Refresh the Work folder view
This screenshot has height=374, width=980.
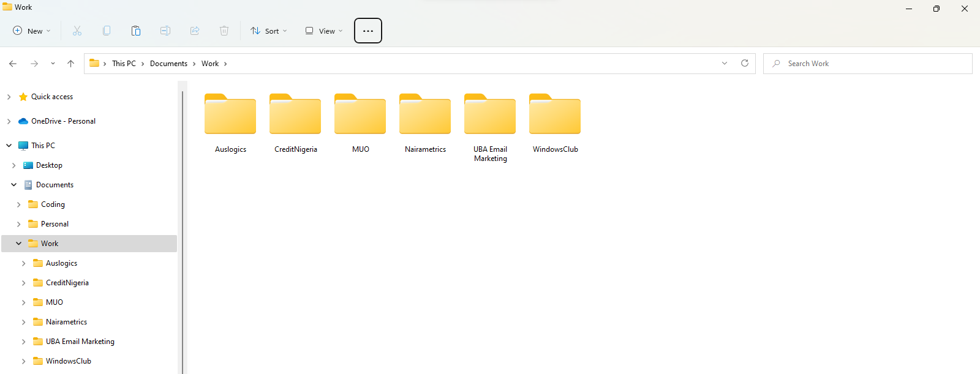pyautogui.click(x=745, y=64)
